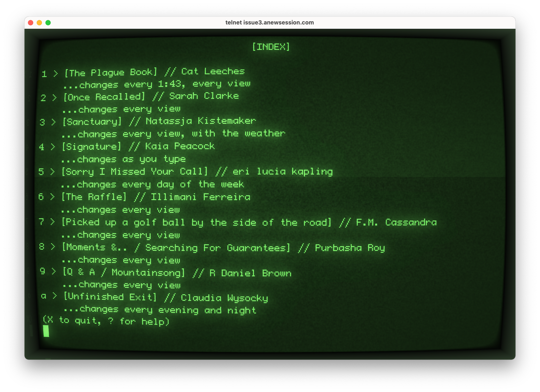Click '...changes every 1:43, every view'
The height and width of the screenshot is (392, 540).
pyautogui.click(x=157, y=84)
